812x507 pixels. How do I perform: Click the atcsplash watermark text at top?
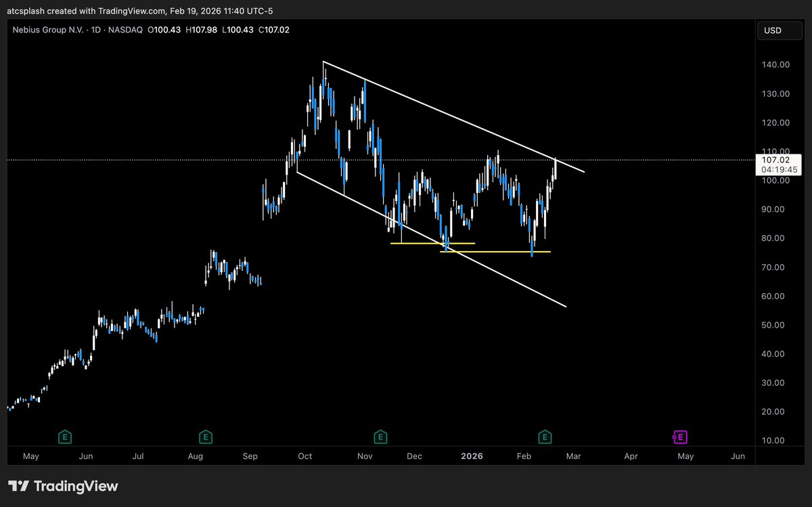click(x=25, y=10)
